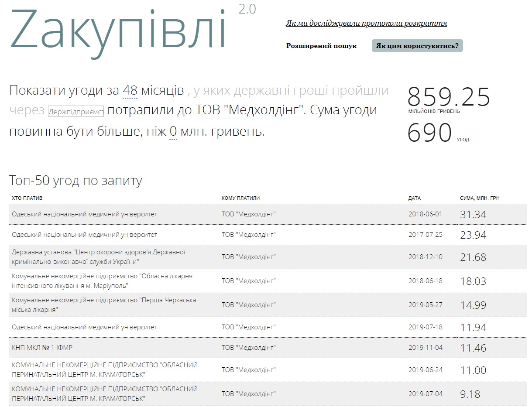The height and width of the screenshot is (407, 532).
Task: Edit the ТОВ "Медхолдінг" recipient in query
Action: point(249,110)
